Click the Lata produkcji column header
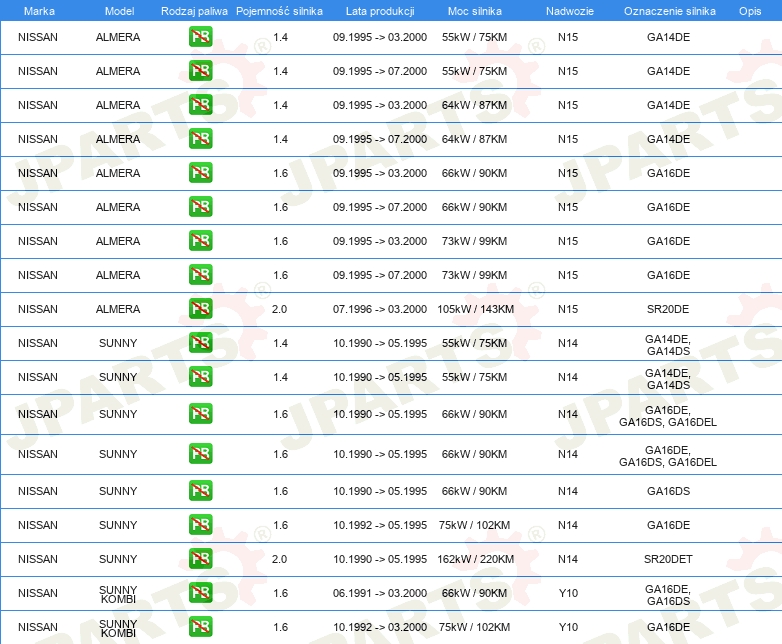Image resolution: width=782 pixels, height=644 pixels. pyautogui.click(x=380, y=11)
